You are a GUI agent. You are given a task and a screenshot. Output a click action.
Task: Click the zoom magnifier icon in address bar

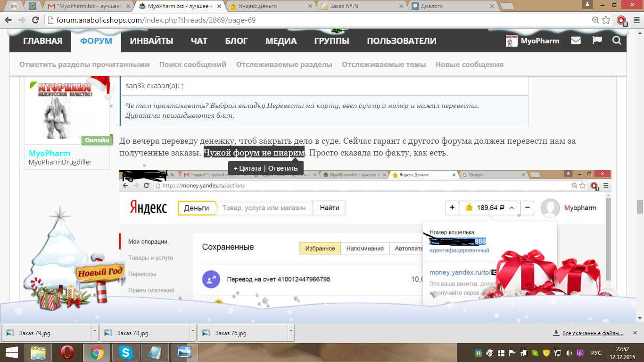(x=595, y=20)
